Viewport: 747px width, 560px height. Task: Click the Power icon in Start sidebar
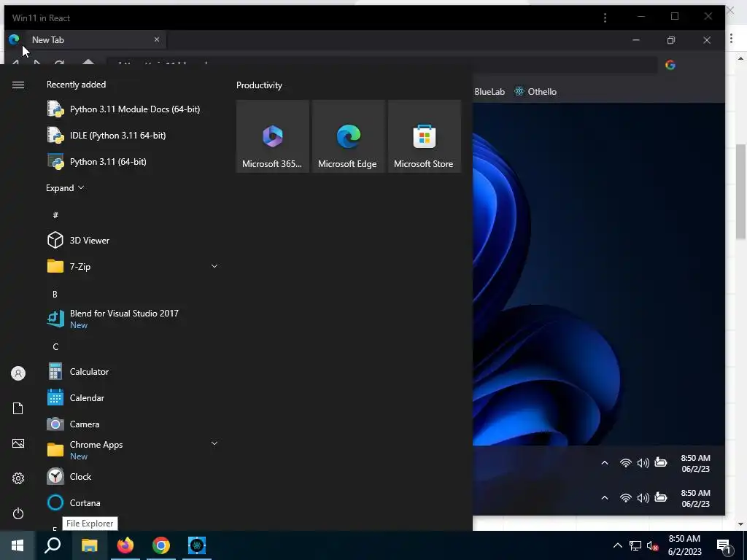(18, 513)
